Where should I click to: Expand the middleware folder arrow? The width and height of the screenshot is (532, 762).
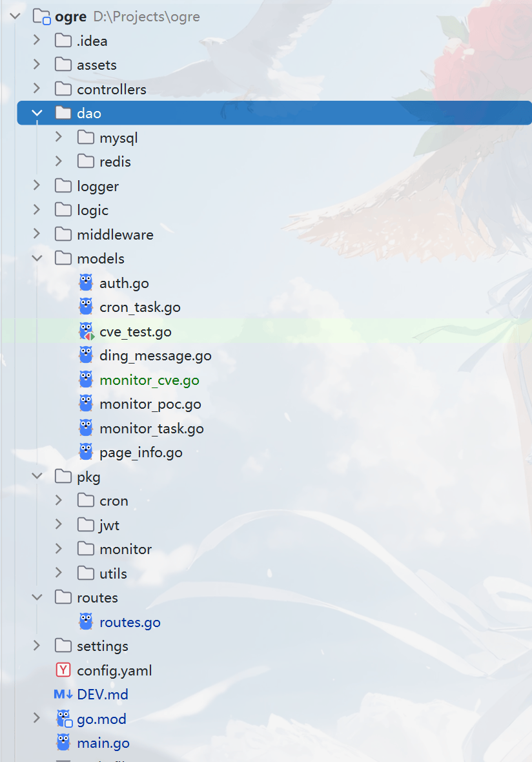point(37,234)
